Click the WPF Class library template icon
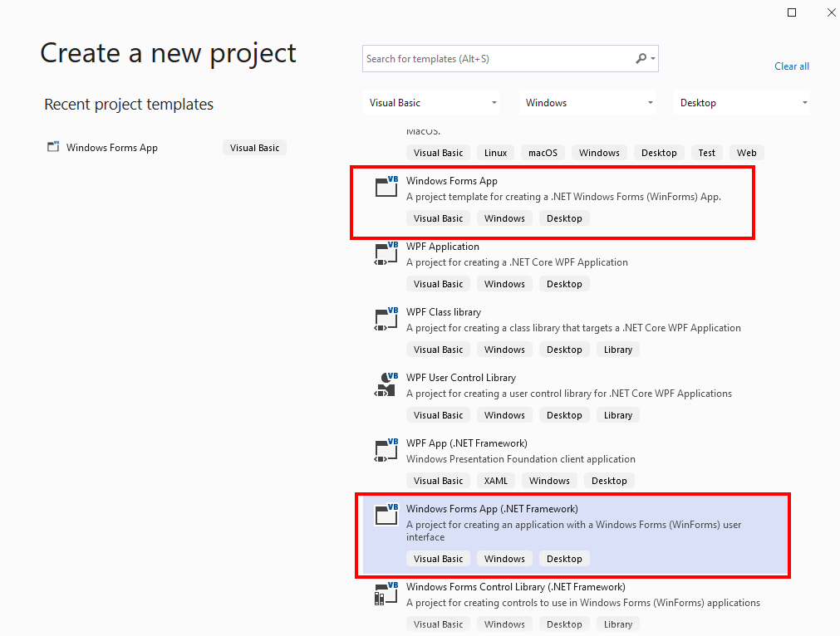Screen dimensions: 840x636 (x=386, y=319)
